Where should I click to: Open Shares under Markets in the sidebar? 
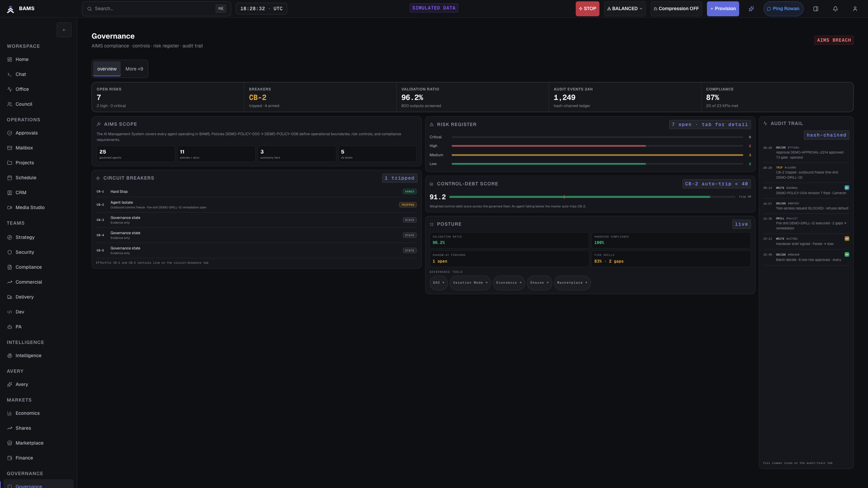click(38, 428)
